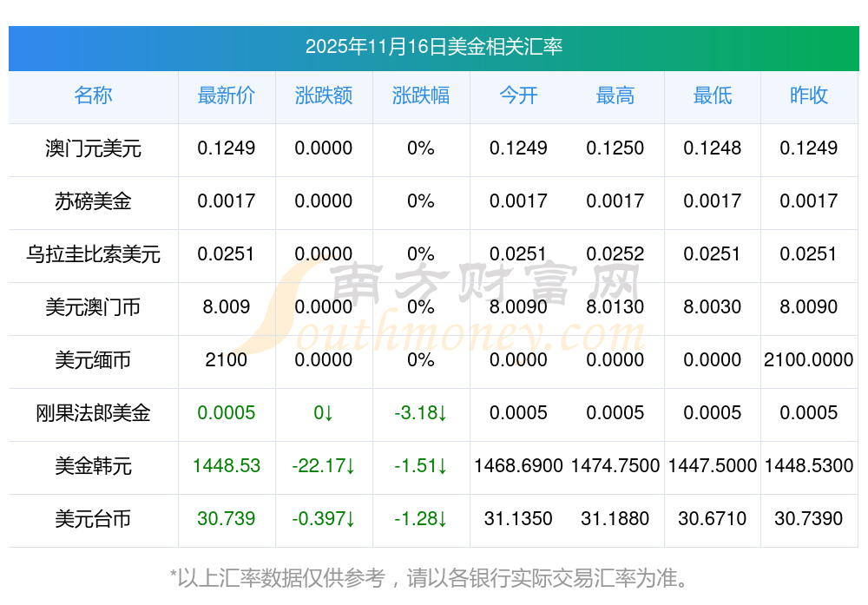The image size is (868, 605).
Task: Click the 今开 column header
Action: point(518,95)
